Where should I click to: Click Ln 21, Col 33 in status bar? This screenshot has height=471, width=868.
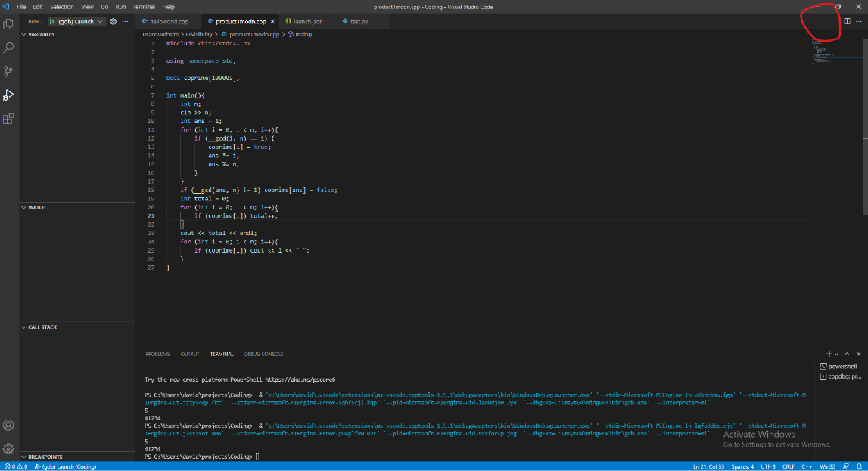[x=708, y=466]
